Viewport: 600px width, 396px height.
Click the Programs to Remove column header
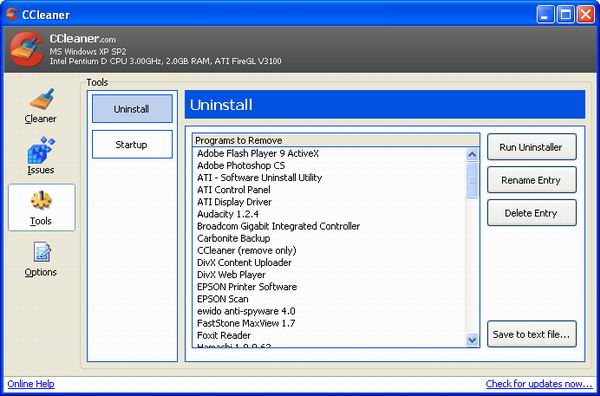click(x=336, y=140)
